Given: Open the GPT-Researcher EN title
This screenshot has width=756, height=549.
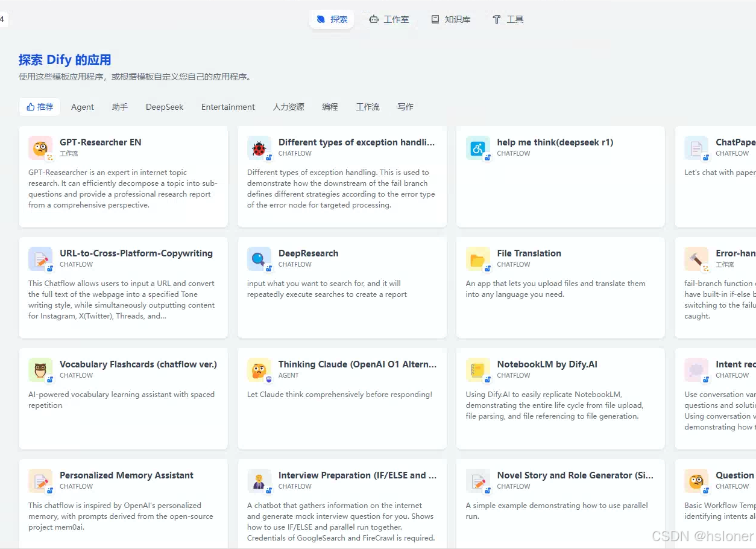Looking at the screenshot, I should coord(101,142).
